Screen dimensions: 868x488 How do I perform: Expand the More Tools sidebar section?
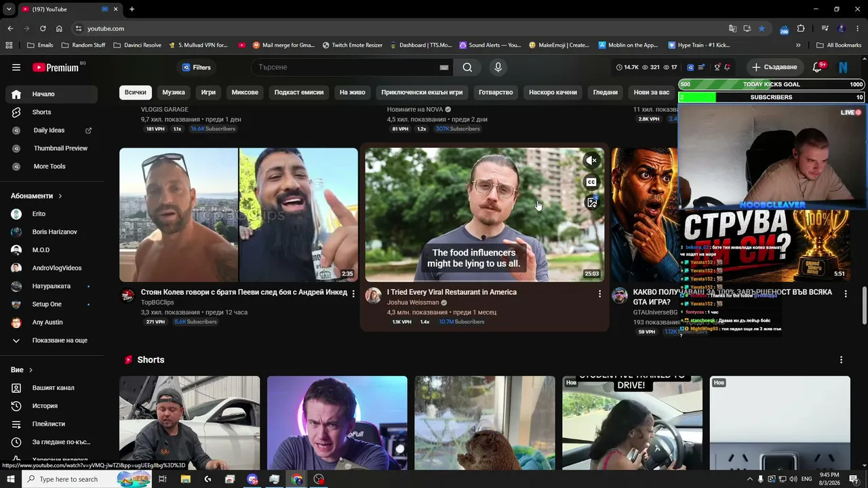(x=52, y=166)
